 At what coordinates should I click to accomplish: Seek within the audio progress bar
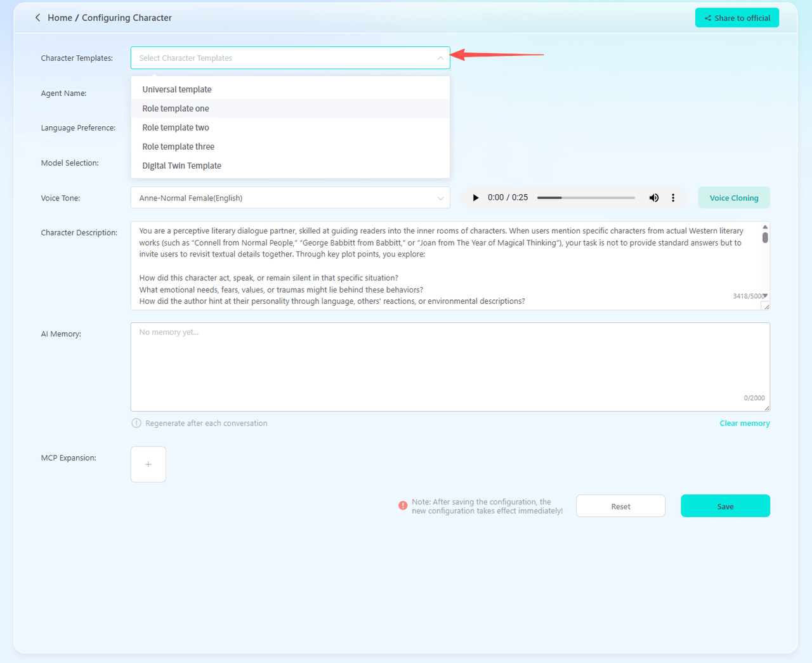click(x=586, y=198)
